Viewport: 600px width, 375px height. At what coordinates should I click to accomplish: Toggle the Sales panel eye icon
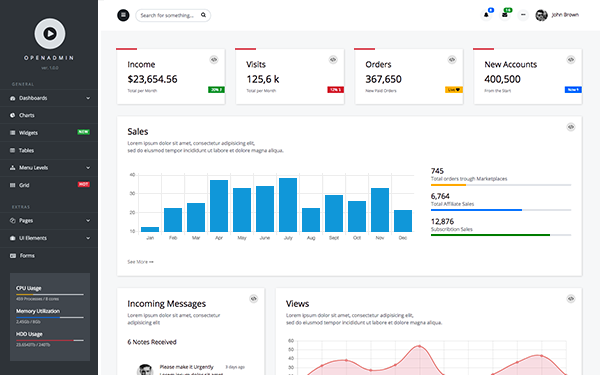coord(571,127)
